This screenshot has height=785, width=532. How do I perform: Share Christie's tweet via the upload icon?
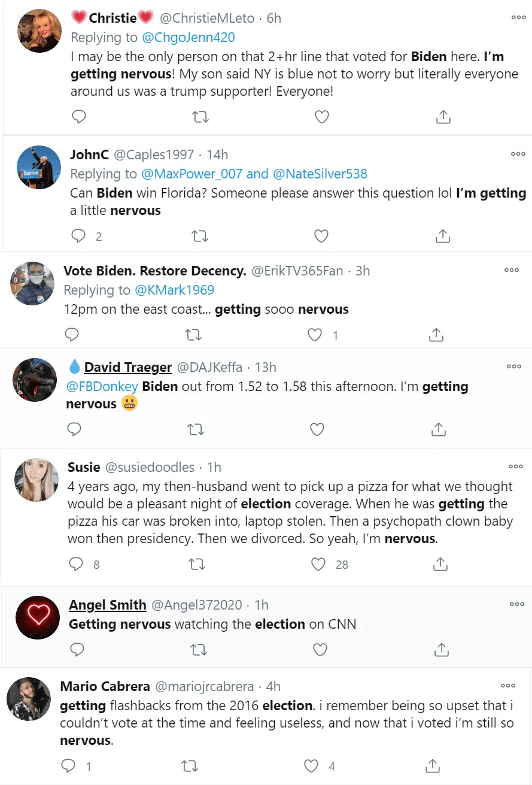(x=443, y=117)
